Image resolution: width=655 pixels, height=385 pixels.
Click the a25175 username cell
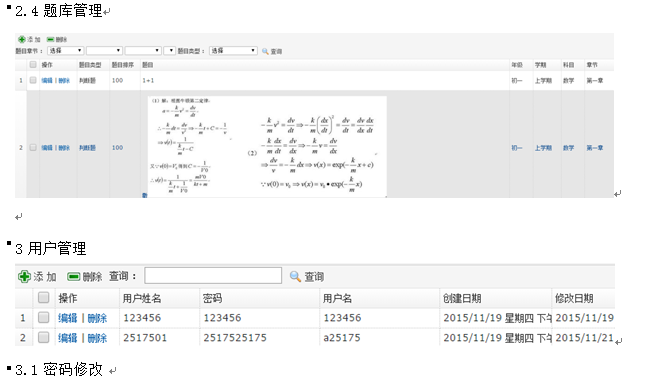[x=342, y=338]
